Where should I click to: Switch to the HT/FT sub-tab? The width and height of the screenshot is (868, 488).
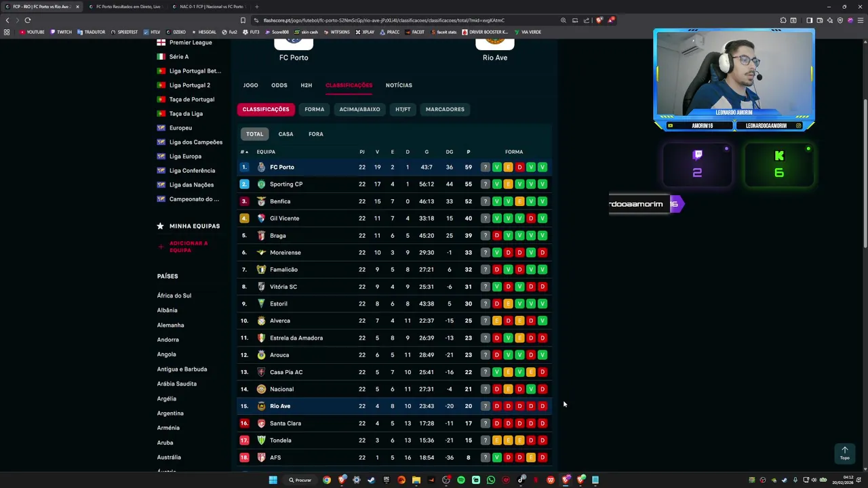click(x=403, y=109)
